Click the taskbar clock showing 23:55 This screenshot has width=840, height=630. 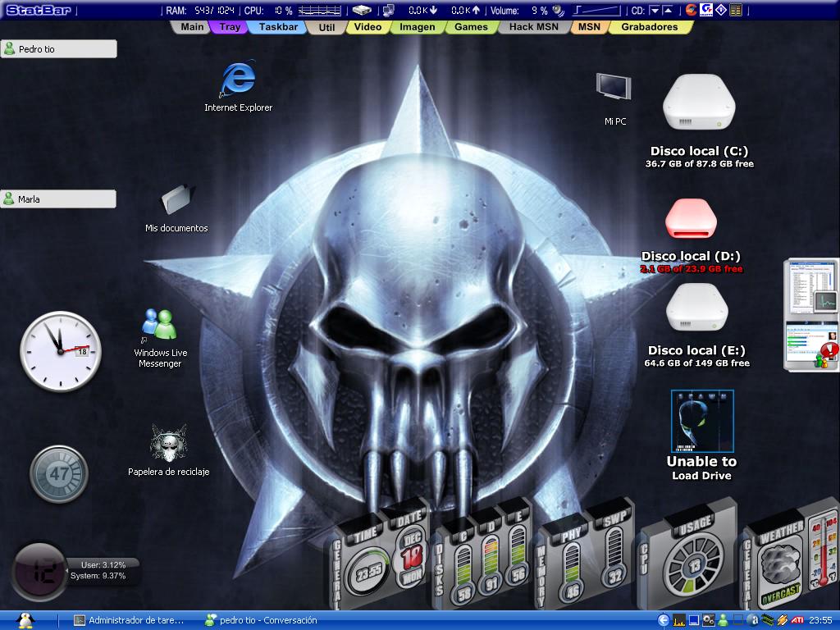(819, 620)
